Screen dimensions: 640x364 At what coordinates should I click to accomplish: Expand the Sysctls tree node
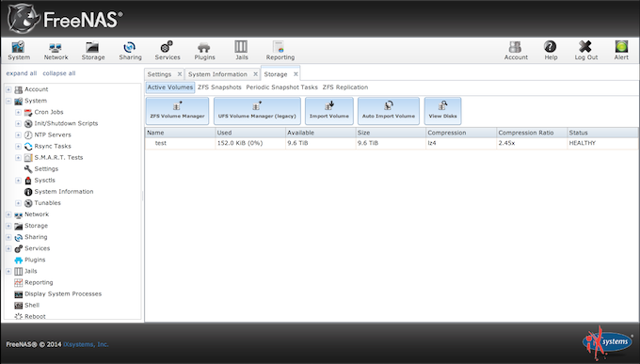click(x=18, y=181)
